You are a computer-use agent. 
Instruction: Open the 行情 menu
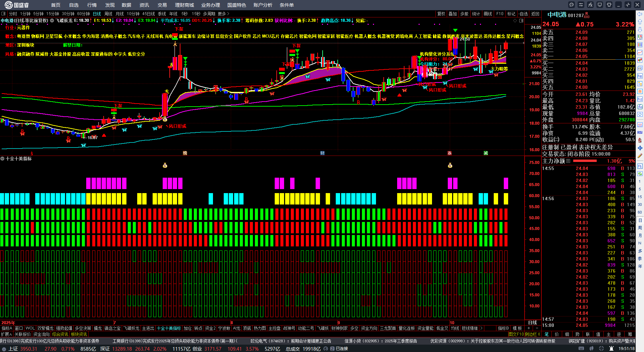tap(92, 5)
